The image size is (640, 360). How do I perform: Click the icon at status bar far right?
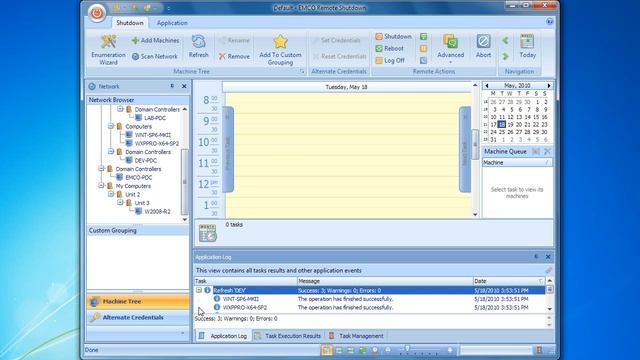(x=540, y=350)
